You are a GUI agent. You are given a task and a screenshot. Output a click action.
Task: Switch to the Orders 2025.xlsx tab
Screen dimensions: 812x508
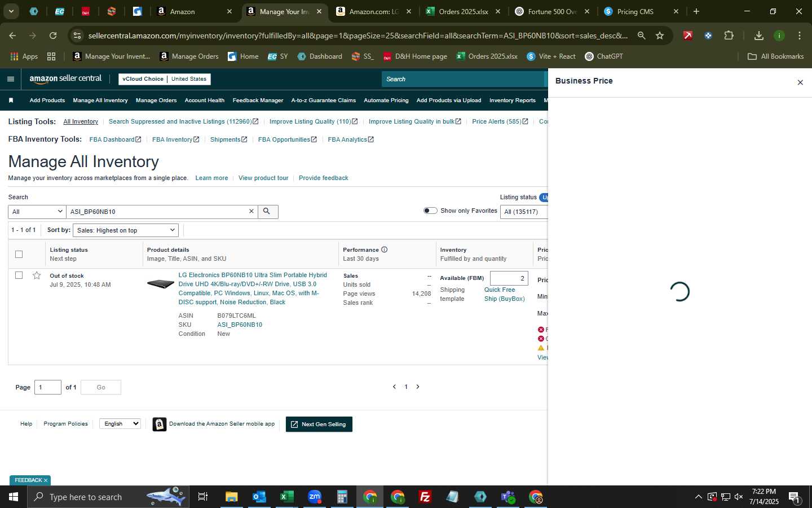click(462, 11)
